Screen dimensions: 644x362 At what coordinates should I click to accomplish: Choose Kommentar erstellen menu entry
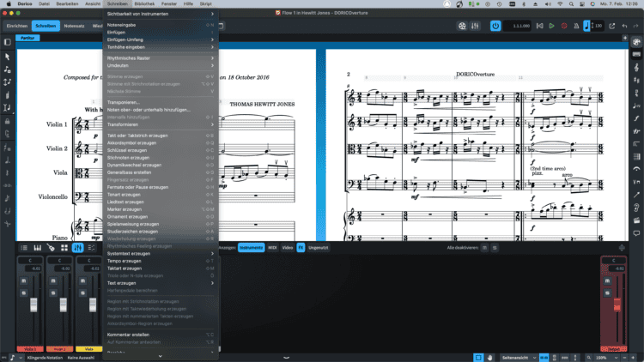(161, 335)
